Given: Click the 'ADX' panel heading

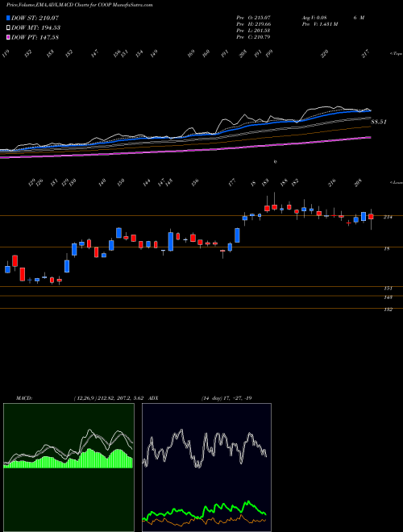Looking at the screenshot, I should (153, 398).
